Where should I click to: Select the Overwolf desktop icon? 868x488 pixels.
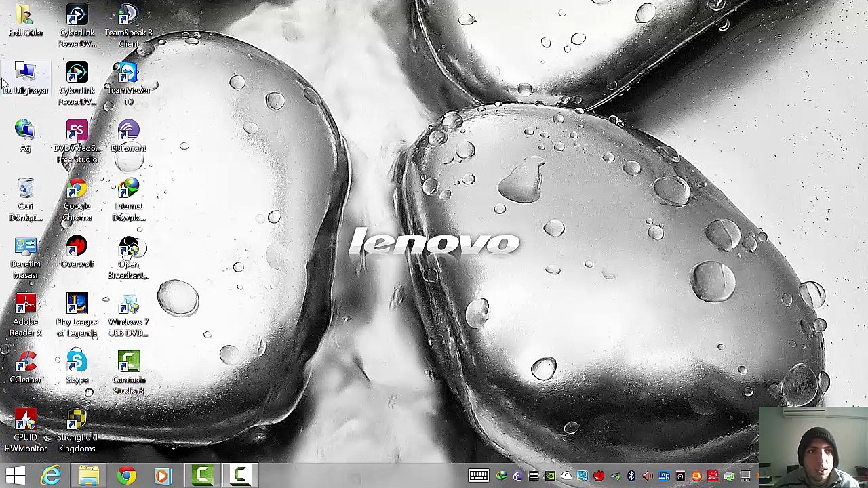point(77,252)
